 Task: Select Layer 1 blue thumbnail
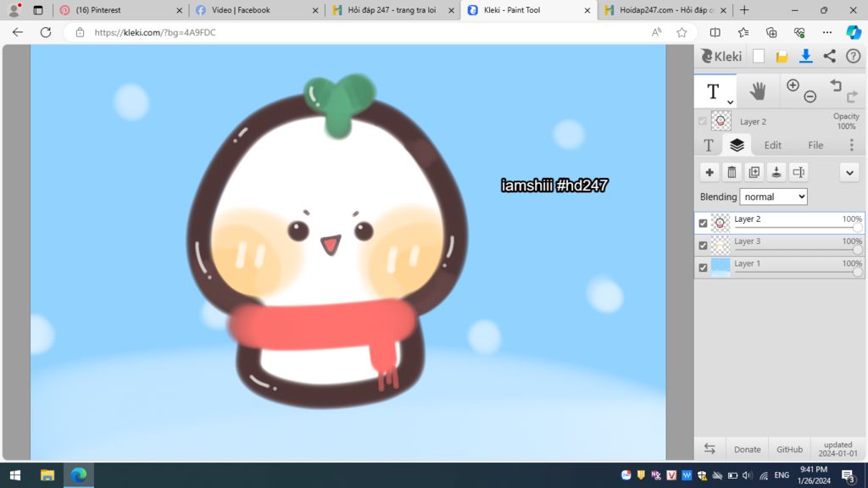tap(720, 267)
